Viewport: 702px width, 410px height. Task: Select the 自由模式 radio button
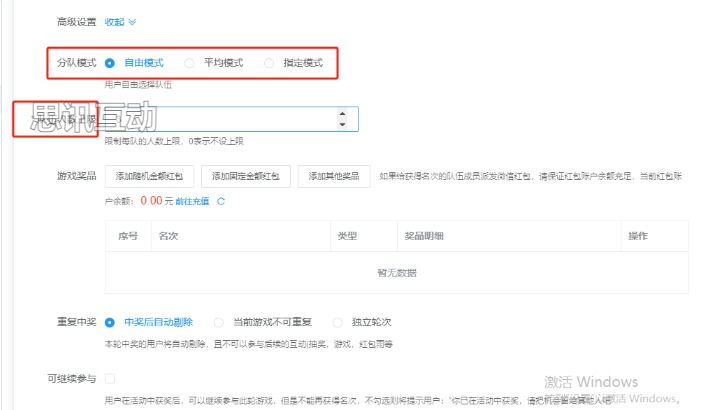(x=110, y=63)
